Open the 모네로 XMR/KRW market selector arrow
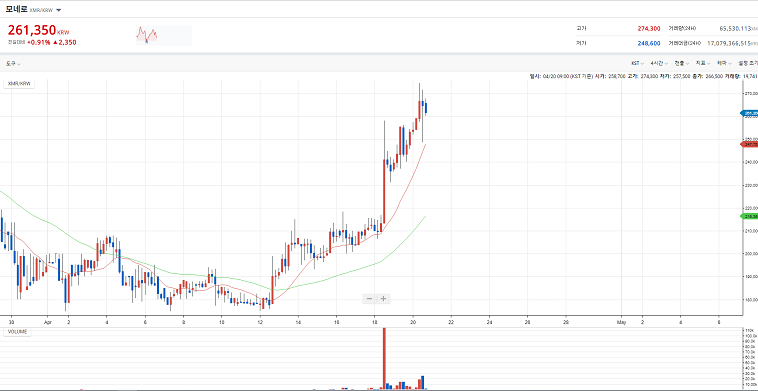Image resolution: width=758 pixels, height=391 pixels. (58, 10)
